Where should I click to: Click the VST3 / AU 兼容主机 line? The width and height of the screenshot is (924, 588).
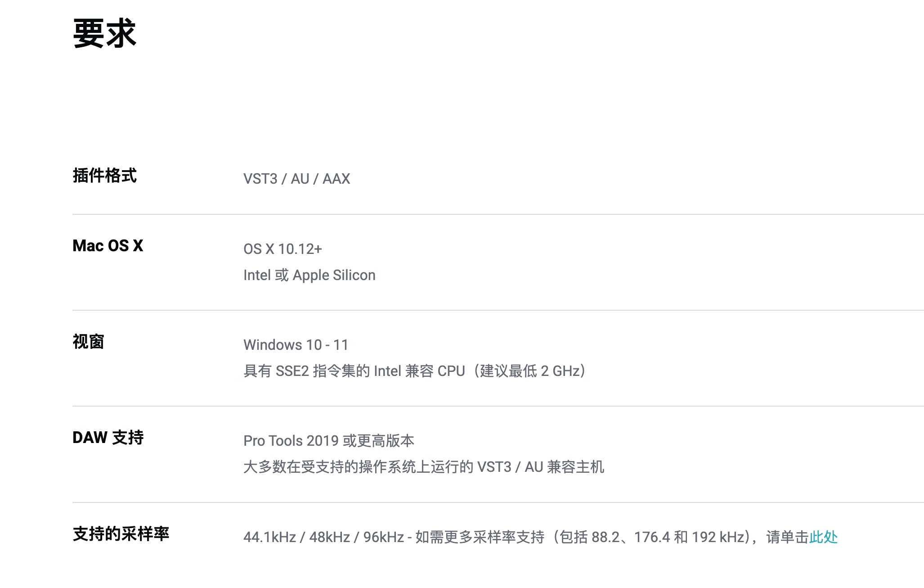[x=424, y=467]
